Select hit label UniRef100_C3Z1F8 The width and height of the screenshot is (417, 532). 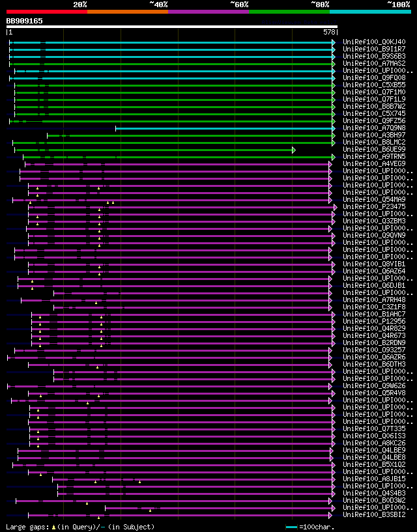coord(374,307)
